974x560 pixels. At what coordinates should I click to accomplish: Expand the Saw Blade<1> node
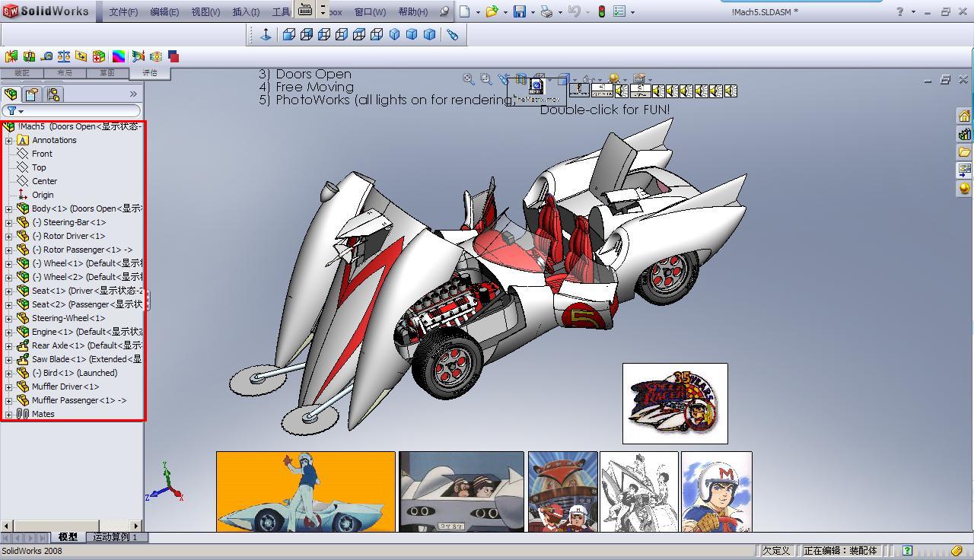[x=8, y=359]
